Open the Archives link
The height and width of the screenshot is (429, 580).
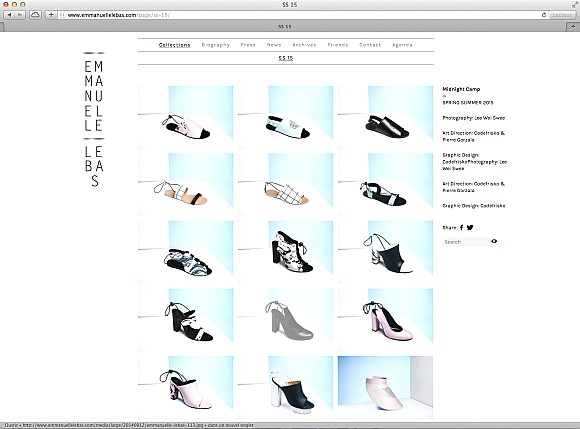coord(304,45)
